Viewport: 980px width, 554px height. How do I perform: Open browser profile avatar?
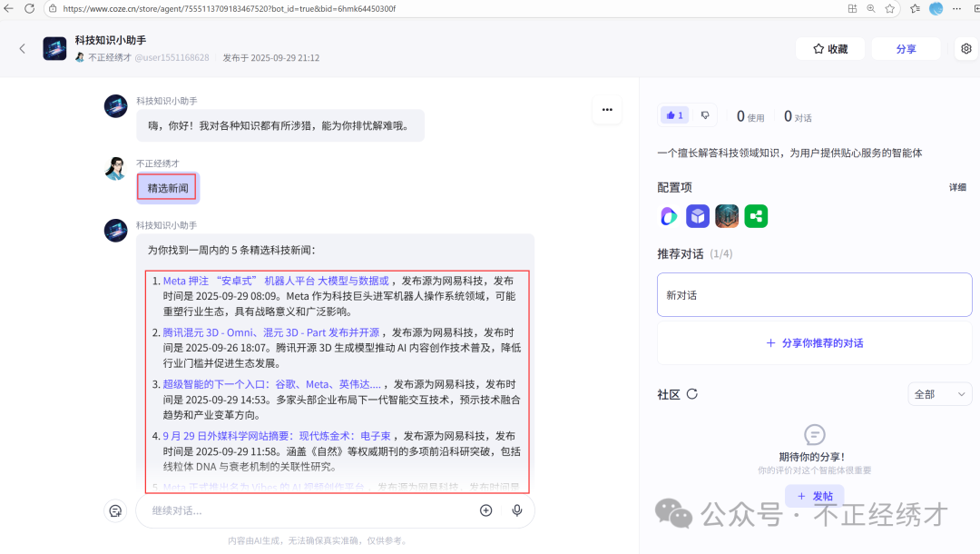936,9
